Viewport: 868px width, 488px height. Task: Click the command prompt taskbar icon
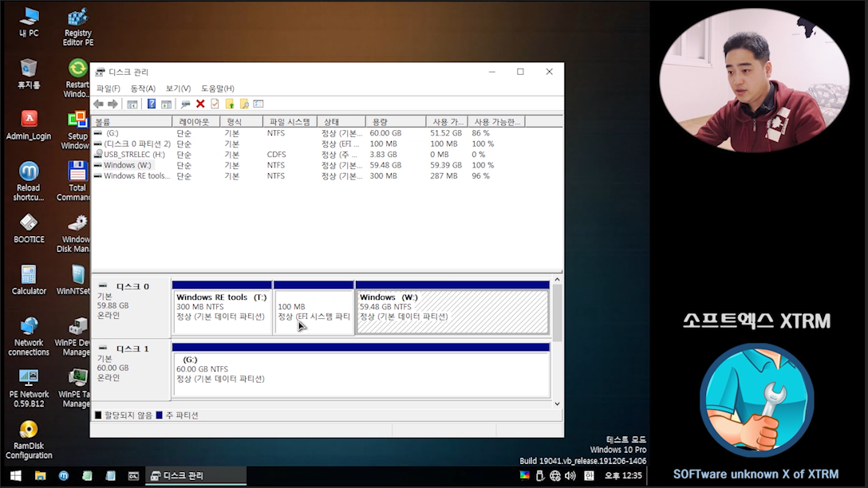pyautogui.click(x=133, y=476)
